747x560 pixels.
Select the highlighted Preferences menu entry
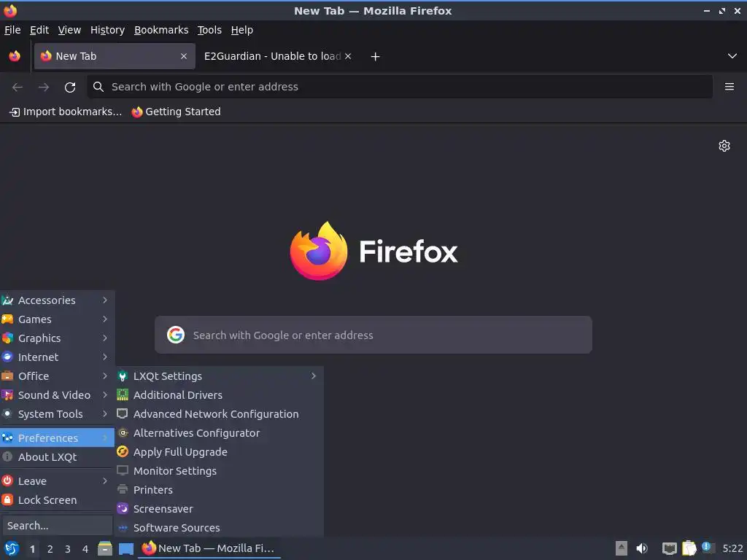point(57,437)
